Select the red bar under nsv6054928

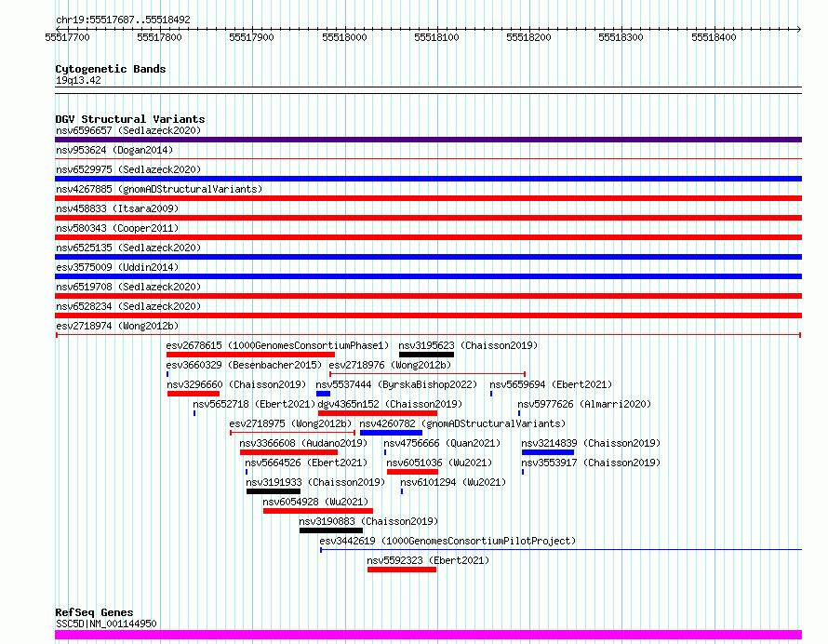click(x=318, y=511)
